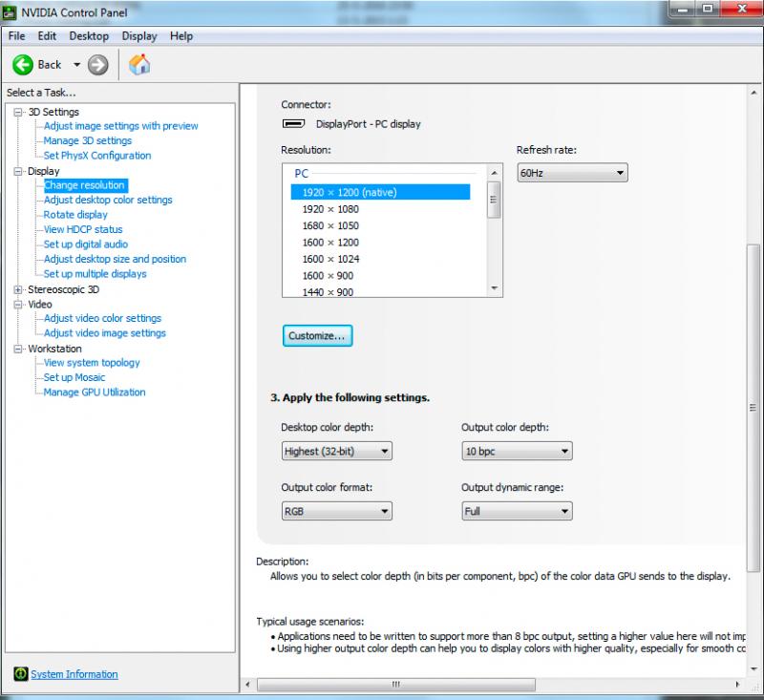Click the NVIDIA logo in the title bar
This screenshot has width=764, height=700.
coord(10,12)
